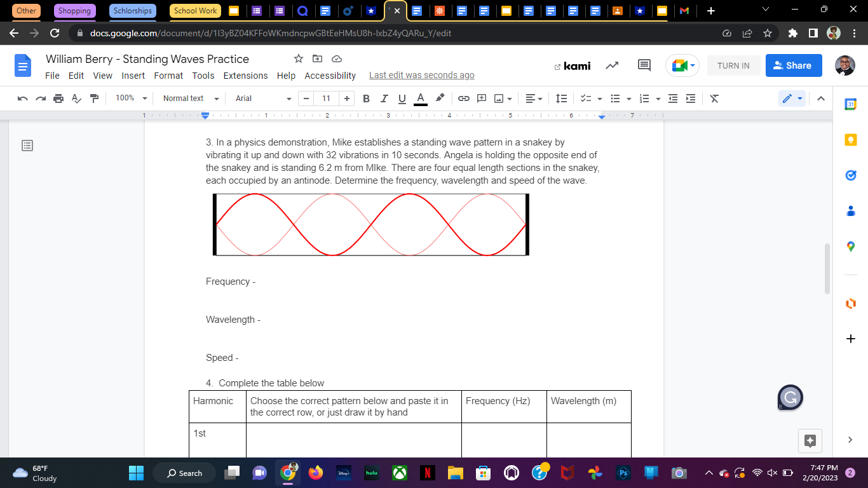Click the Highlight color marker icon

pos(440,98)
